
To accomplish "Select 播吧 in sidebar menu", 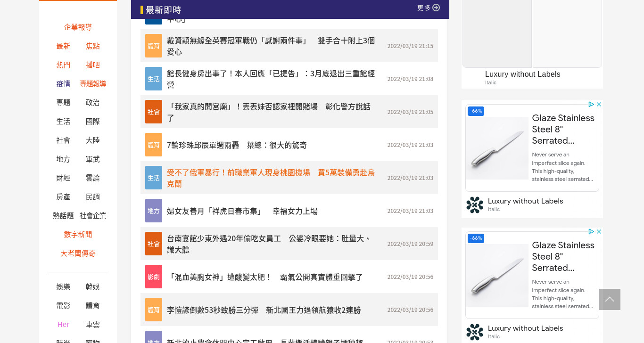I will coord(92,65).
